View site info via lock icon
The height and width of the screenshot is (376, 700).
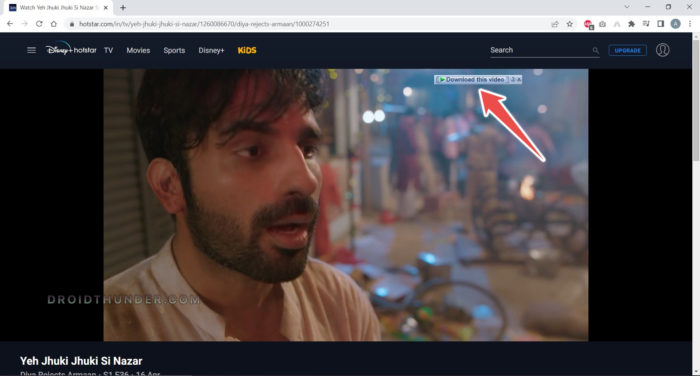pos(72,24)
